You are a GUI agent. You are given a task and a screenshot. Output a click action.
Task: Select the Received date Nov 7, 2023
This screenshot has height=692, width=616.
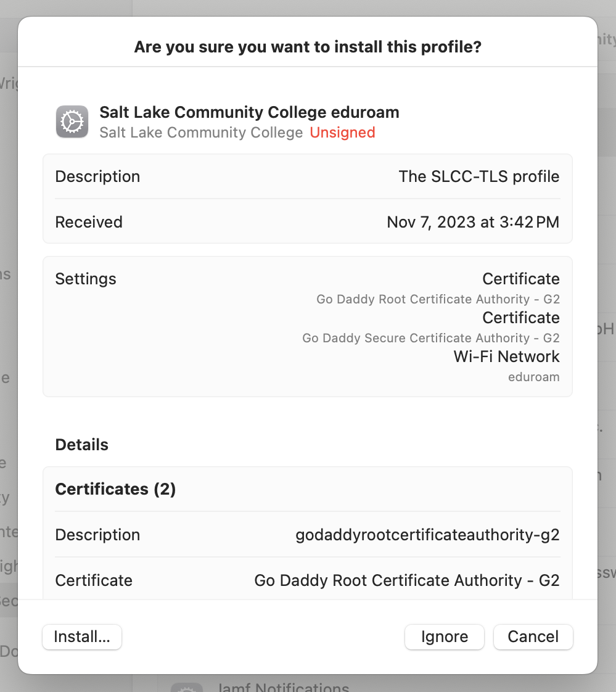coord(473,222)
